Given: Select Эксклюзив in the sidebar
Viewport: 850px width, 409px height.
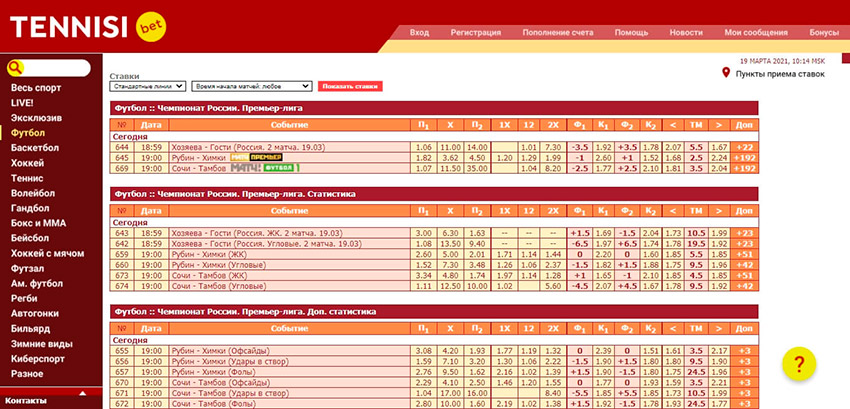Looking at the screenshot, I should [x=36, y=118].
